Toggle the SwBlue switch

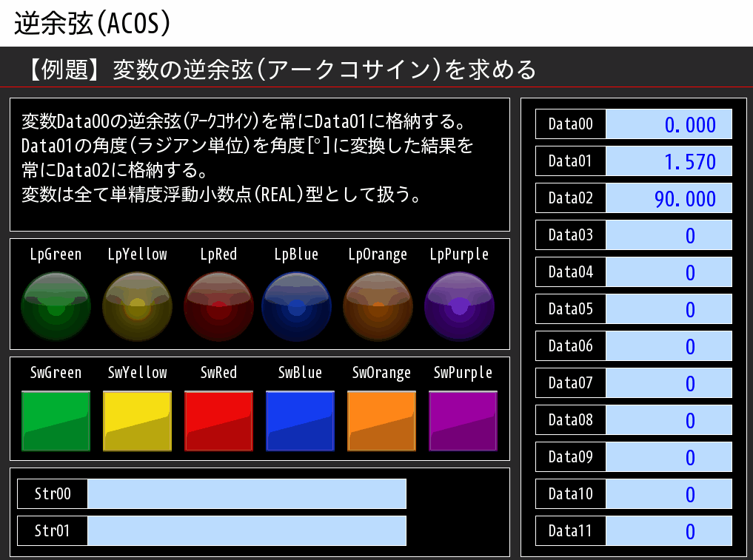click(x=300, y=421)
